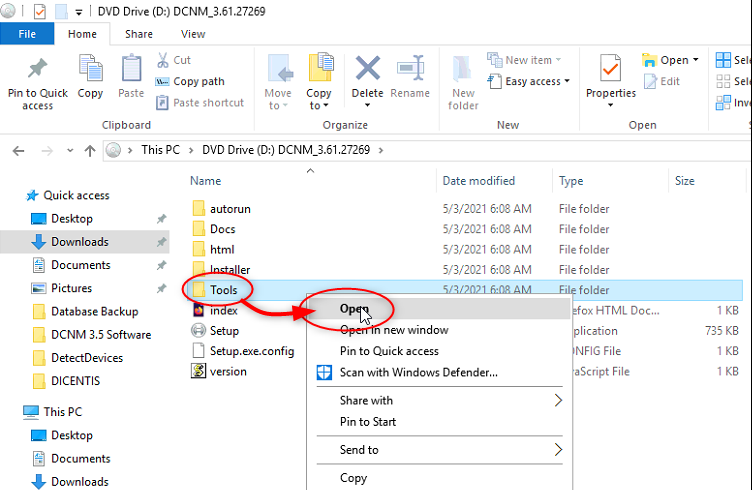The height and width of the screenshot is (490, 752).
Task: Switch to the Share tab
Action: 139,34
